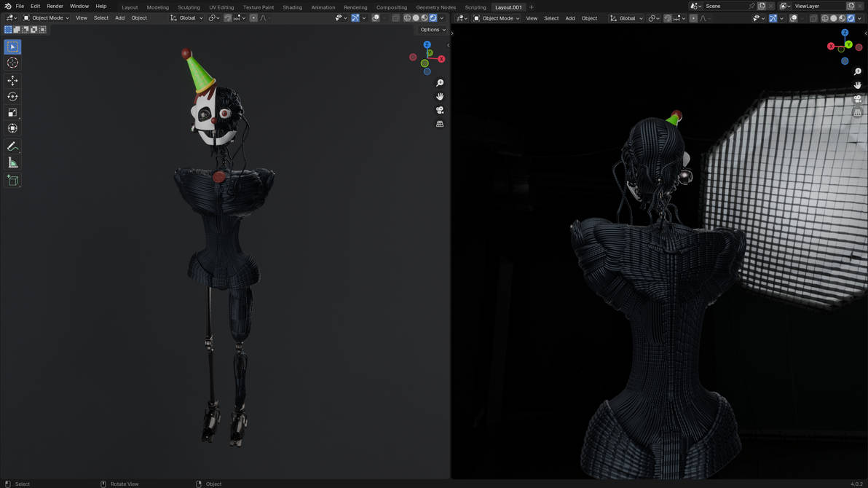Viewport: 868px width, 488px height.
Task: Switch viewport to Wireframe shading mode
Action: (x=406, y=17)
